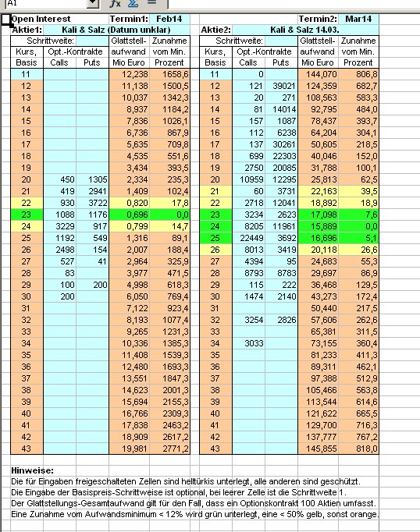Click the Name Box showing A1
The image size is (420, 532).
pyautogui.click(x=46, y=3)
